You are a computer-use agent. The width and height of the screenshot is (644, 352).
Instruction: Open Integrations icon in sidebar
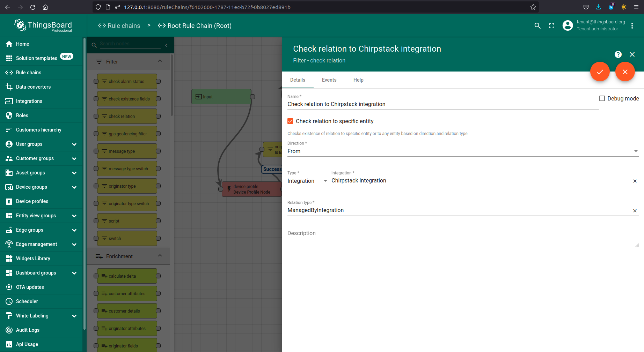point(9,101)
